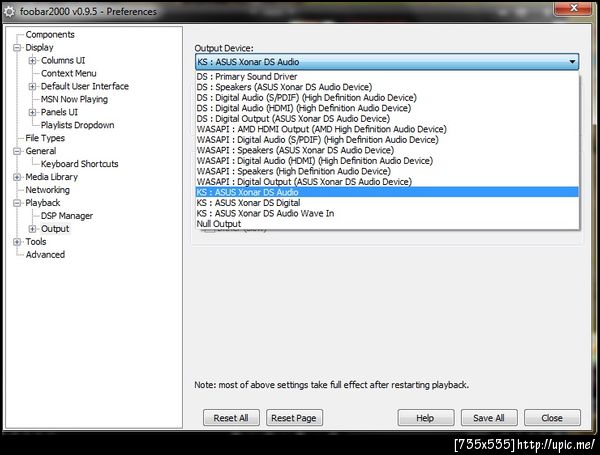The width and height of the screenshot is (600, 455).
Task: Choose WASAPI : Digital Output (ASUS Xonar)
Action: pyautogui.click(x=387, y=182)
